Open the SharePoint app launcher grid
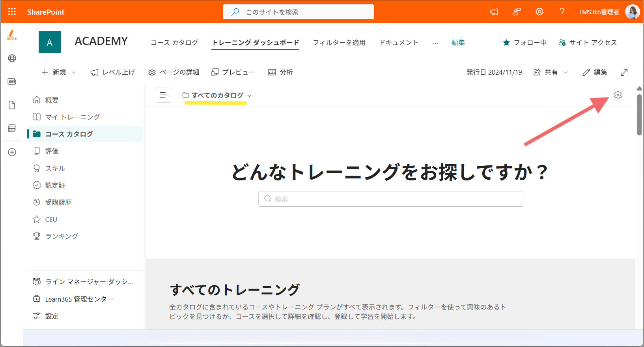 tap(12, 12)
